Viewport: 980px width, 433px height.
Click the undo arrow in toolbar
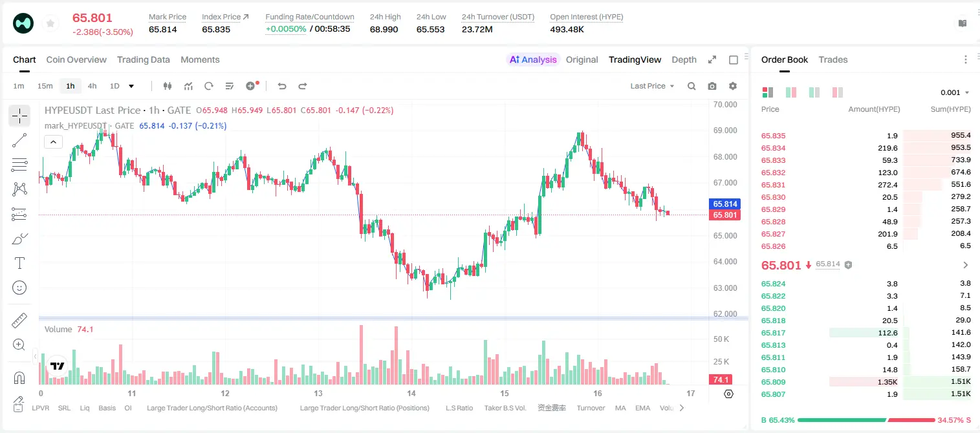tap(282, 86)
